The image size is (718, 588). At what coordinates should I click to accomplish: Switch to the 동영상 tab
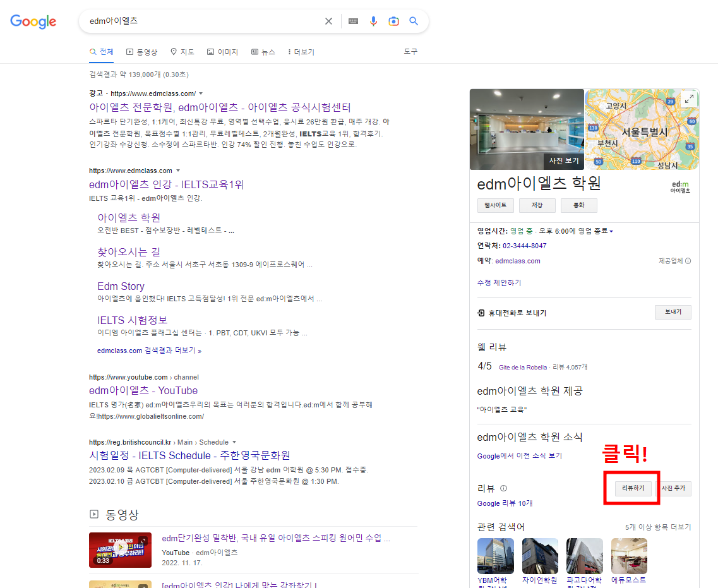point(142,52)
